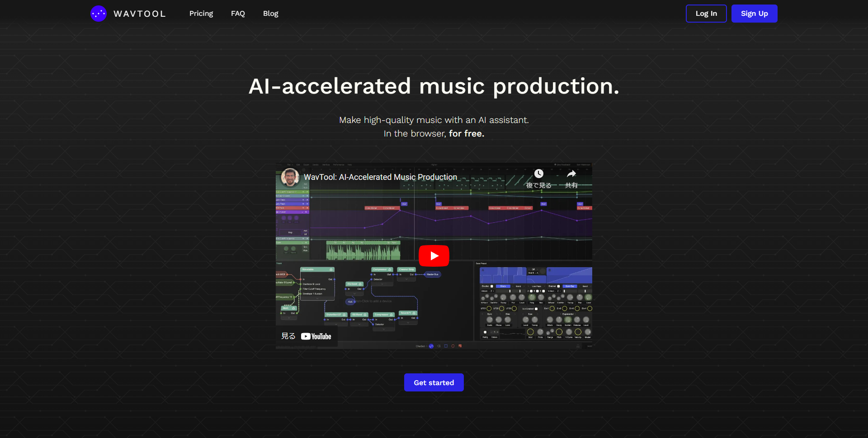Open the FAQ page
The height and width of the screenshot is (438, 868).
[238, 14]
